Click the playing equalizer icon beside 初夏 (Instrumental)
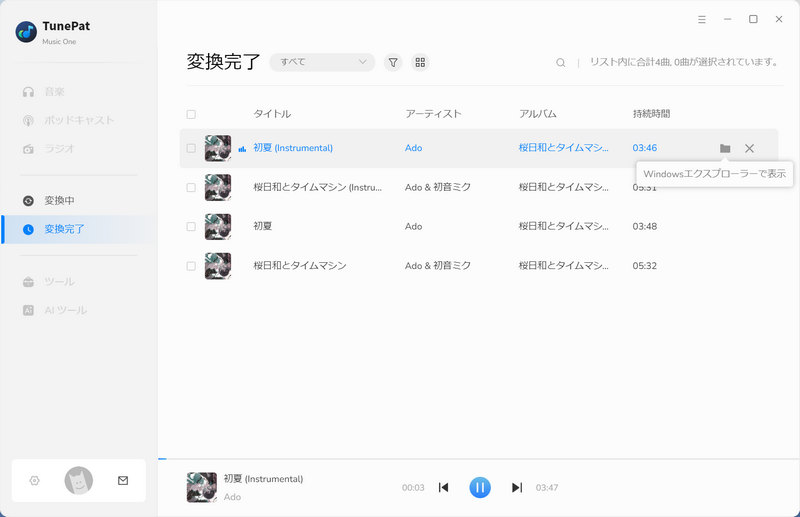 242,149
